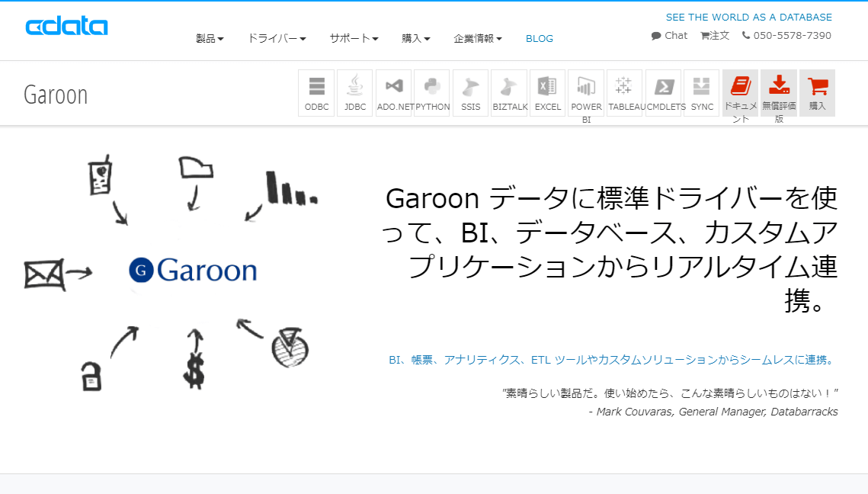Select the Excel add-in icon

pyautogui.click(x=547, y=93)
